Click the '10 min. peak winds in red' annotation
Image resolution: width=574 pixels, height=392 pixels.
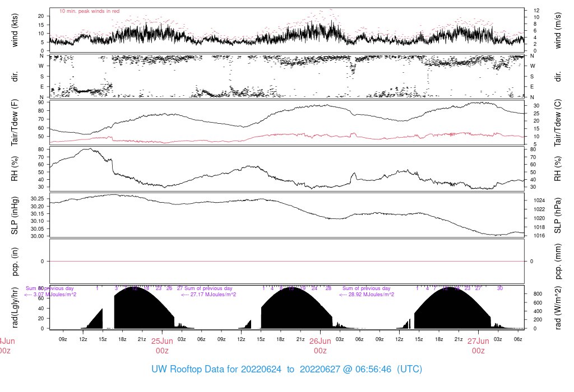click(89, 11)
